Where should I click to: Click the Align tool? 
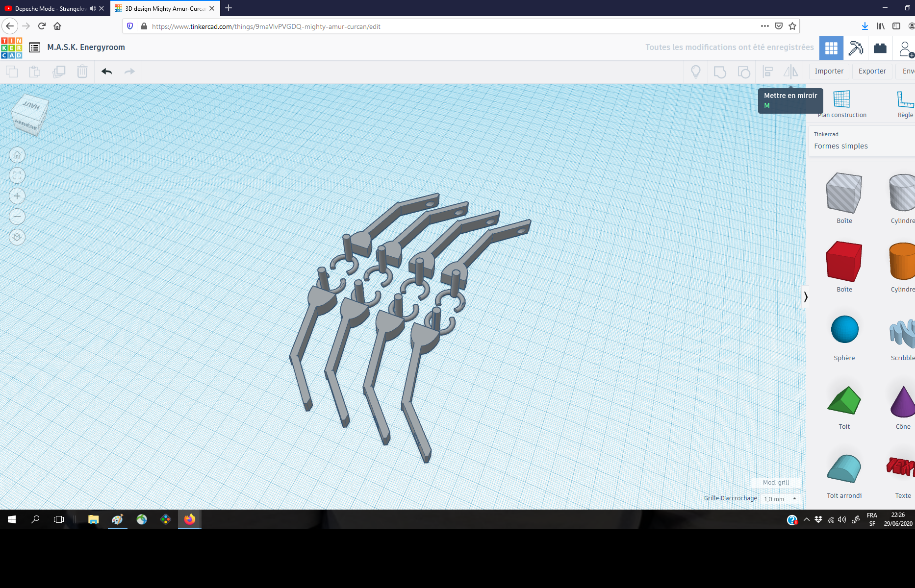(768, 72)
